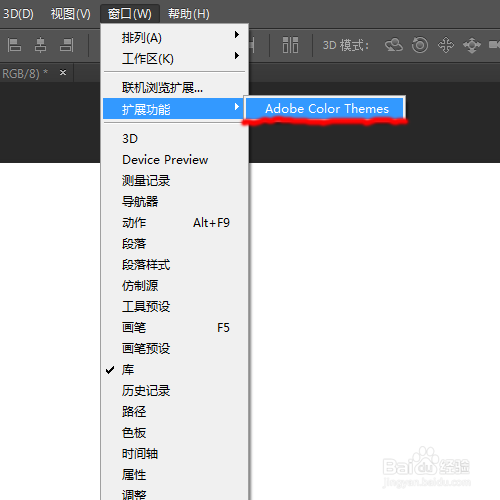Show the 导航器 panel
This screenshot has height=500, width=500.
pos(175,202)
